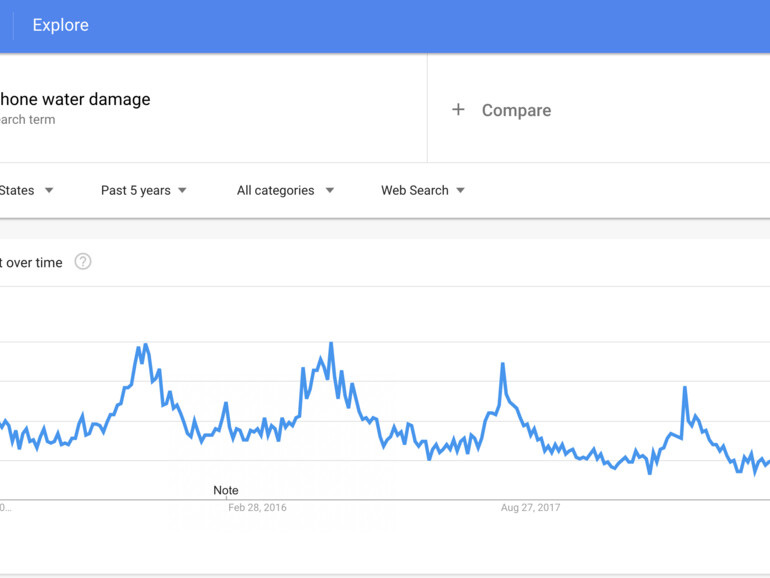Viewport: 770px width, 578px height.
Task: Click the trend line spike above Aug 27, 2017
Action: pos(503,365)
